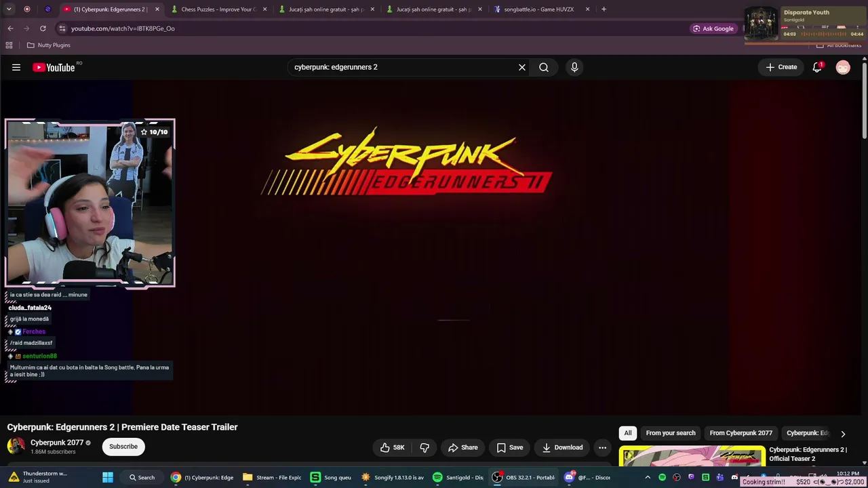Close the songbattle.io tab
This screenshot has width=868, height=488.
point(587,9)
